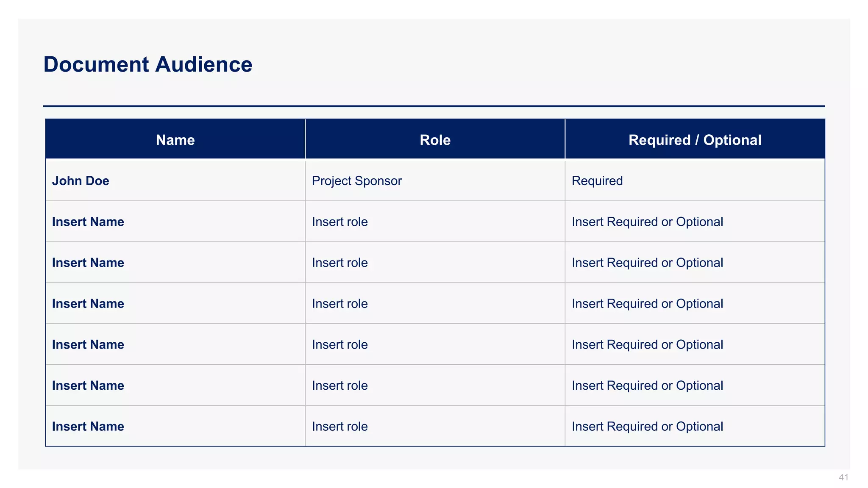Select the last Insert Name cell in table
This screenshot has width=868, height=488.
coord(88,427)
